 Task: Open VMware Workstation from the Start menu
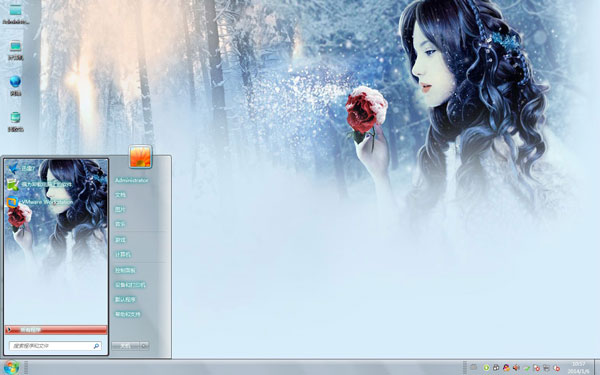pyautogui.click(x=40, y=202)
